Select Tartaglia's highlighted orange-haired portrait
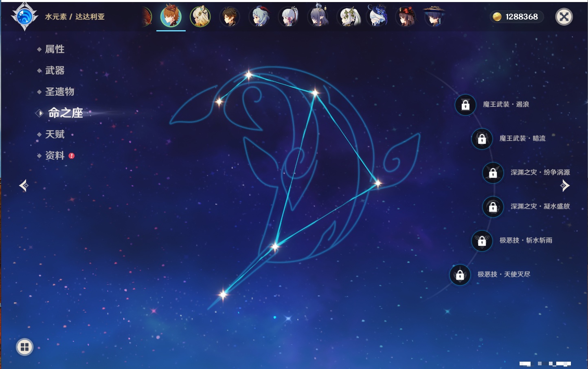588x369 pixels. [171, 16]
